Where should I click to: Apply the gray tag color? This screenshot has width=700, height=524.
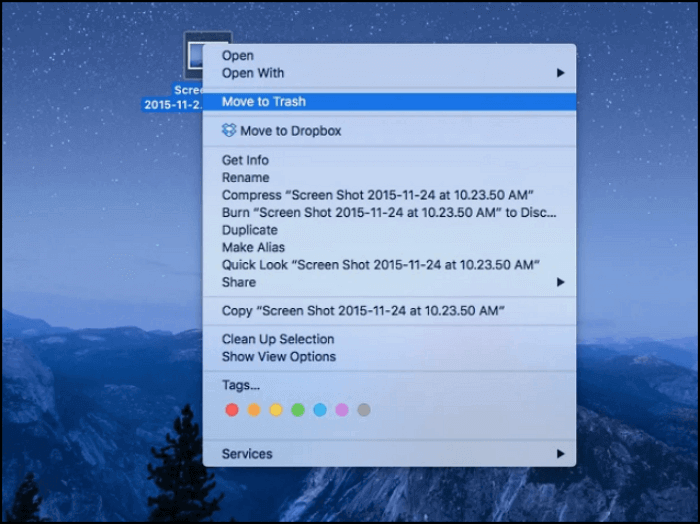pos(364,409)
